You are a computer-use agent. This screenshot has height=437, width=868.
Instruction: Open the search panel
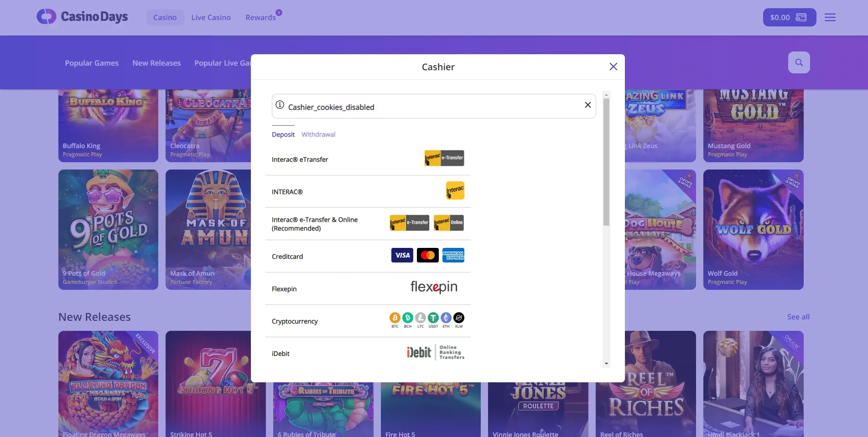pyautogui.click(x=799, y=62)
